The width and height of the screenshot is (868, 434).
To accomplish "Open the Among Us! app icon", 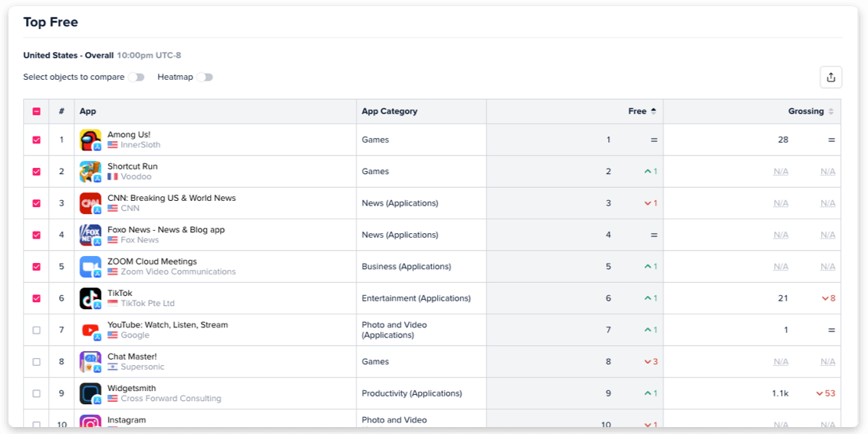I will point(90,140).
